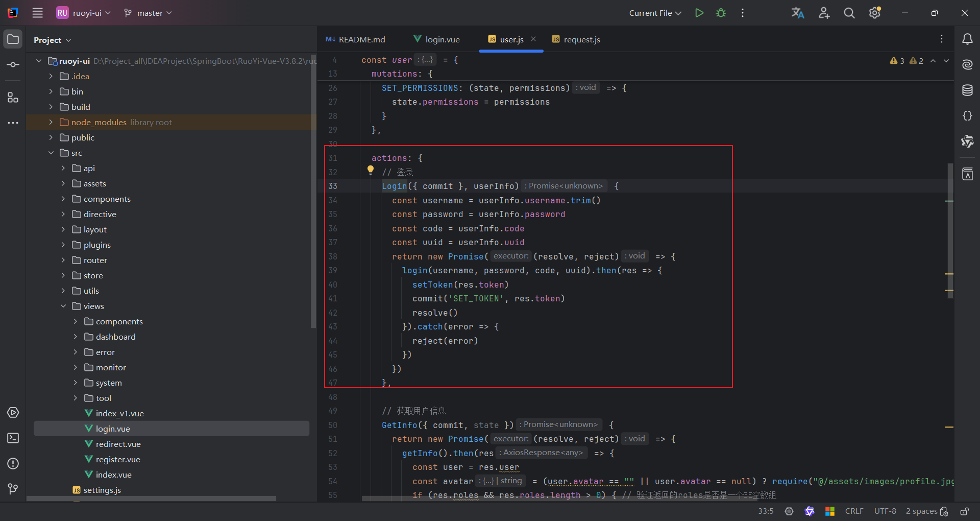Click the Run button in toolbar
The height and width of the screenshot is (521, 980).
tap(699, 13)
